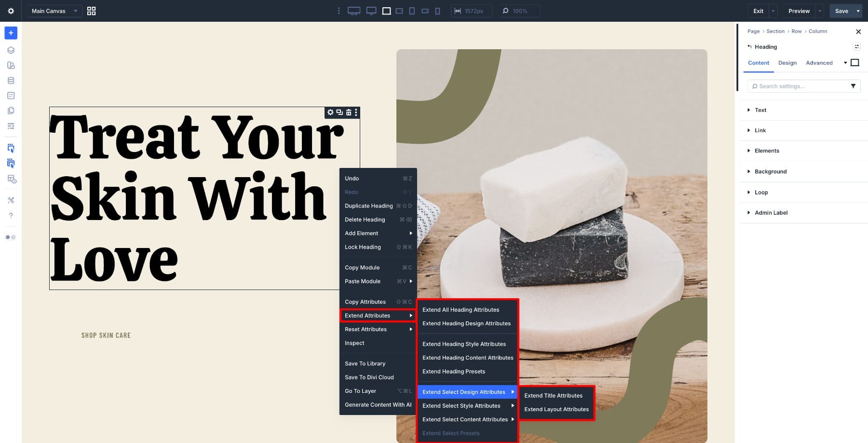Open the Heading module settings gear
868x443 pixels.
330,112
